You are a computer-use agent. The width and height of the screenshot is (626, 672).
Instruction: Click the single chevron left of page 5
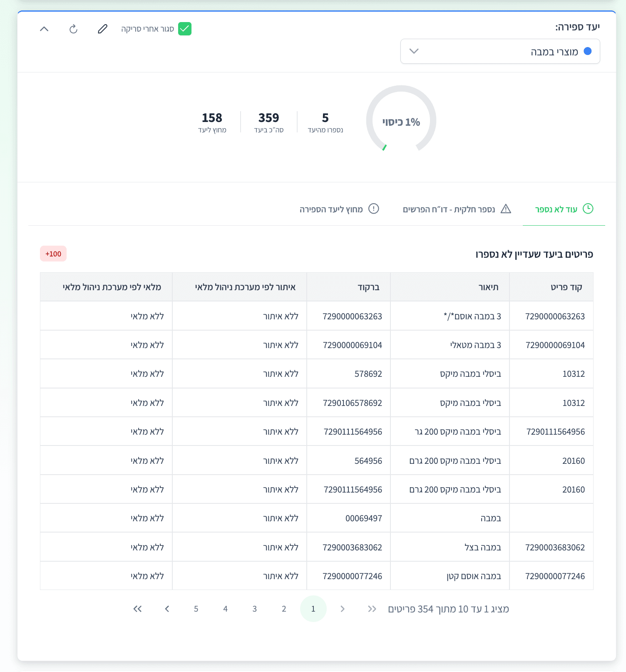pos(167,609)
